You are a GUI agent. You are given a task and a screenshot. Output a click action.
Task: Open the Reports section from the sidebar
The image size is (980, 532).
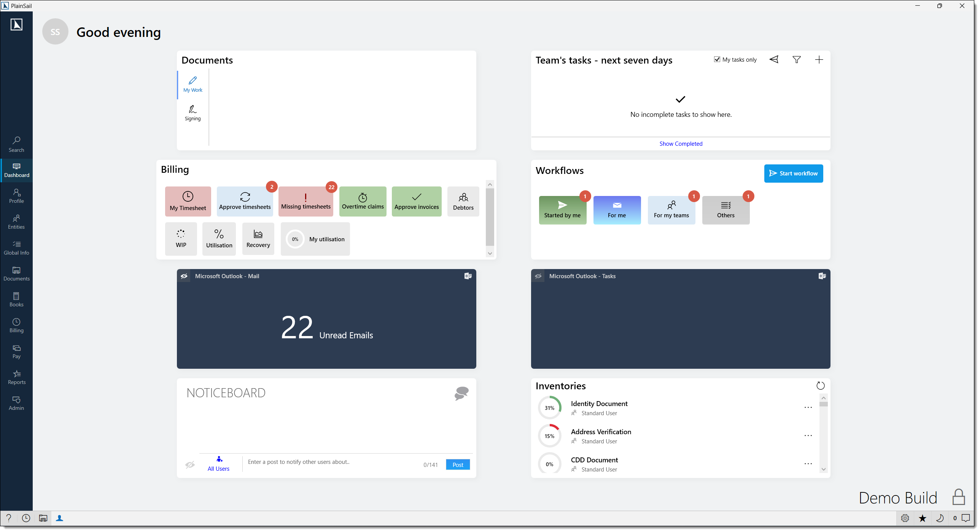click(x=16, y=377)
